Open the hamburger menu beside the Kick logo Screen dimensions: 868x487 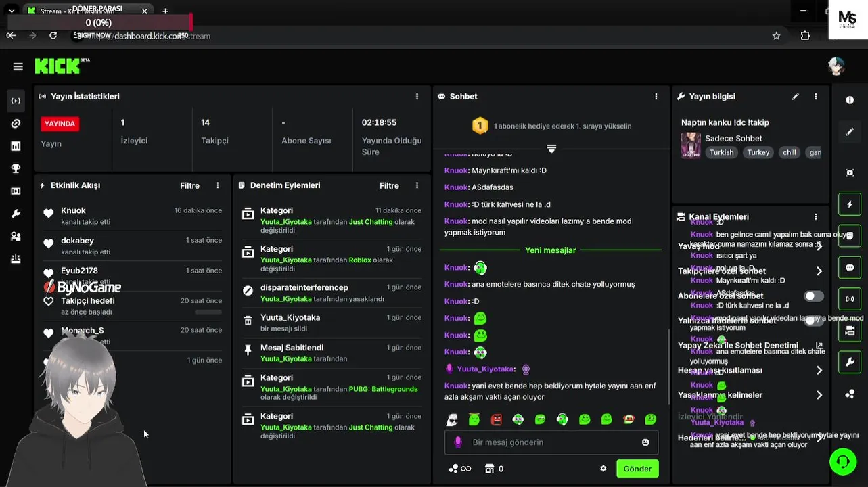pyautogui.click(x=18, y=66)
